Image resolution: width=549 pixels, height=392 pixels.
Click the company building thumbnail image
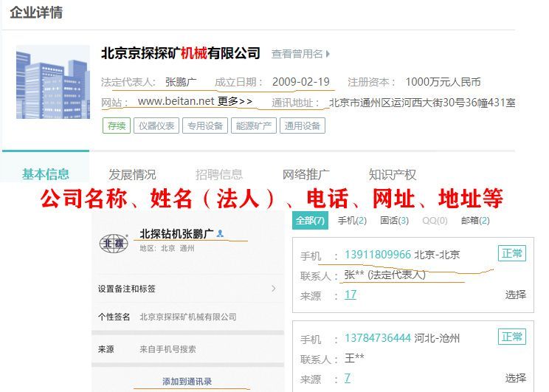[53, 82]
